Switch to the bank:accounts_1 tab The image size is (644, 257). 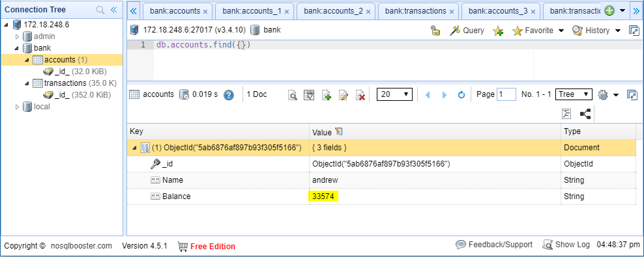252,11
